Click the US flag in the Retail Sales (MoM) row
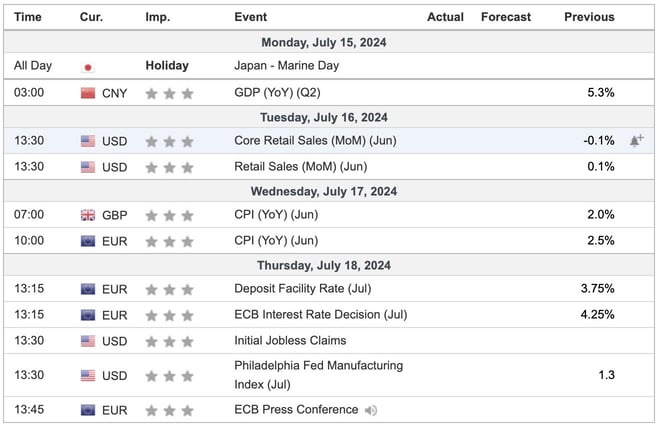The width and height of the screenshot is (658, 428). 88,167
